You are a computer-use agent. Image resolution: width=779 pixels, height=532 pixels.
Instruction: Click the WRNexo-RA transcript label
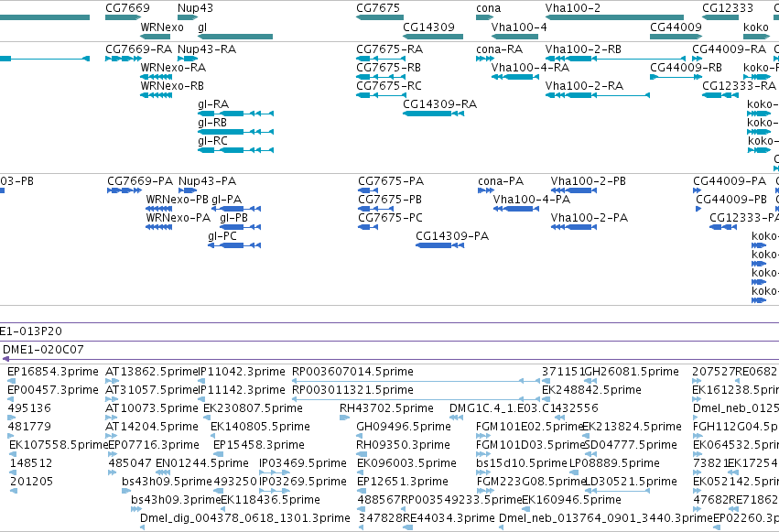click(x=173, y=67)
